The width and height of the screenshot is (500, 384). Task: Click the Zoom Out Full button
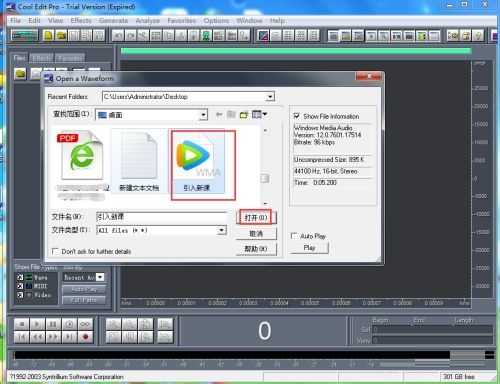(x=145, y=324)
